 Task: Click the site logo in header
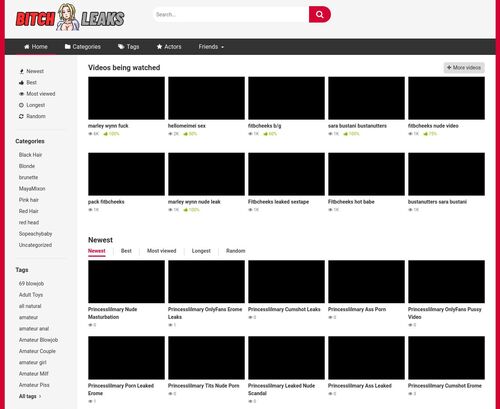tap(70, 17)
